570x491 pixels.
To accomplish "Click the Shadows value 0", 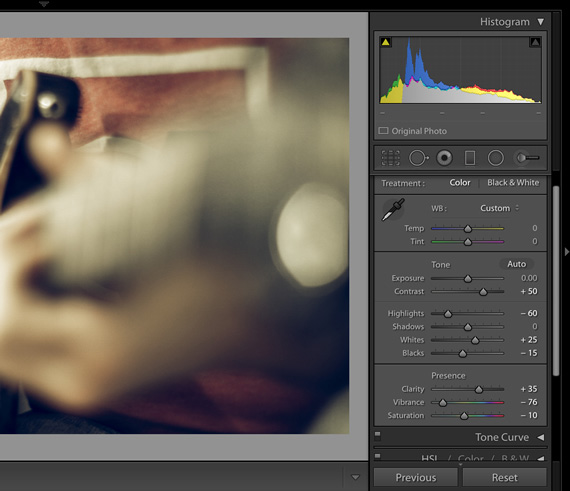I will pos(535,326).
